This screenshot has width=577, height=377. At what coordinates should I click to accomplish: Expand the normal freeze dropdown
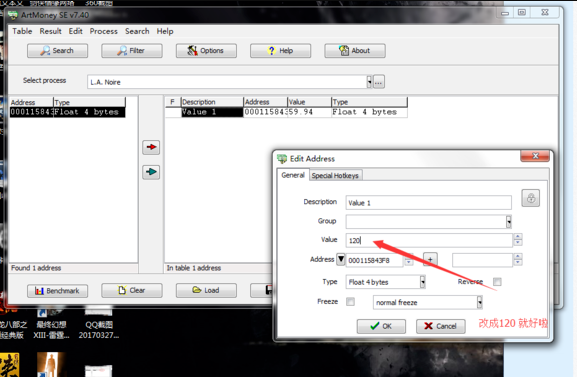(479, 302)
